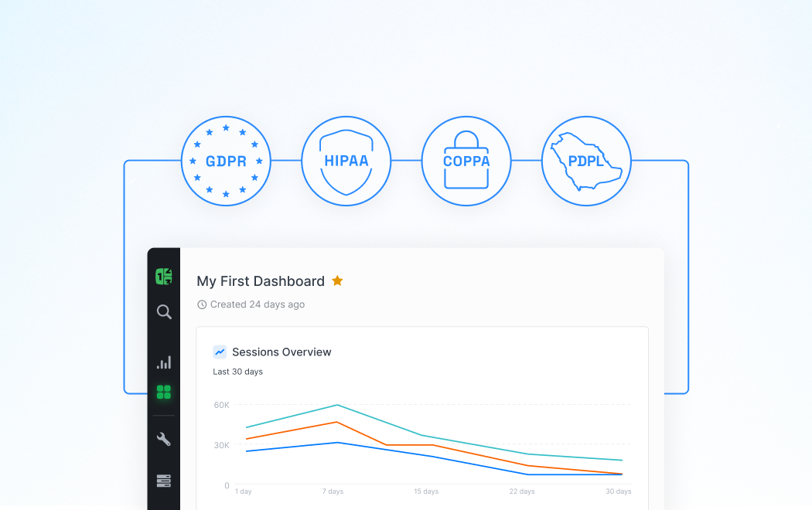Click the 7 days label on the x-axis
Viewport: 812px width, 510px height.
coord(332,491)
